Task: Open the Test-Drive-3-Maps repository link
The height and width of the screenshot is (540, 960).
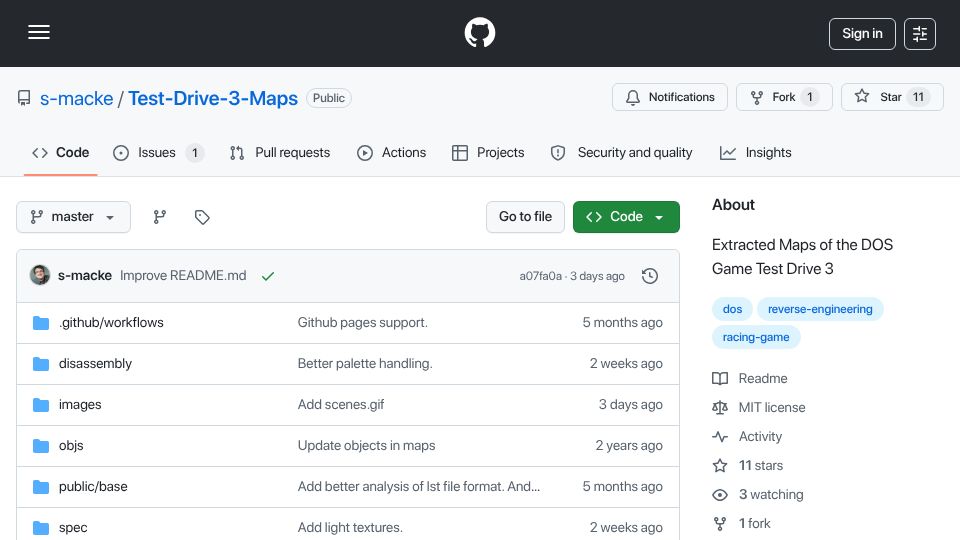Action: point(213,99)
